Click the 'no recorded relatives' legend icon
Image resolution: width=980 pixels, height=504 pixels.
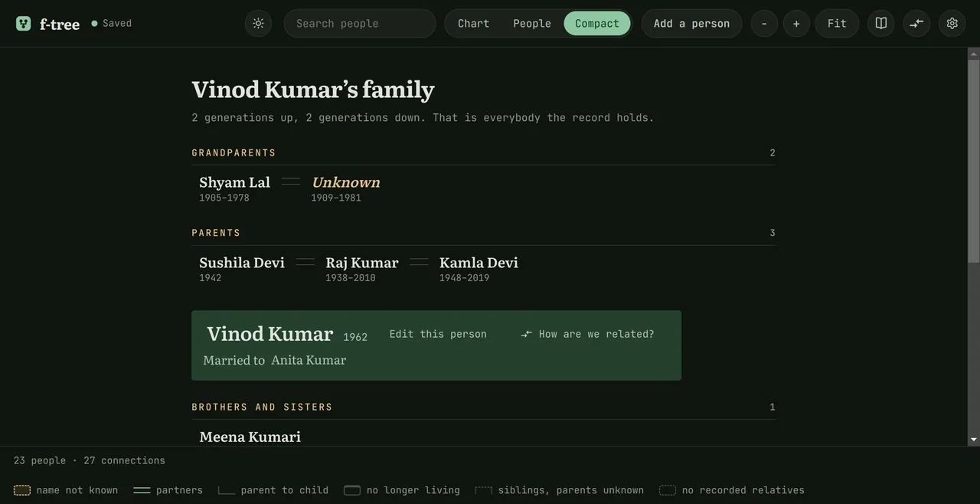[668, 490]
